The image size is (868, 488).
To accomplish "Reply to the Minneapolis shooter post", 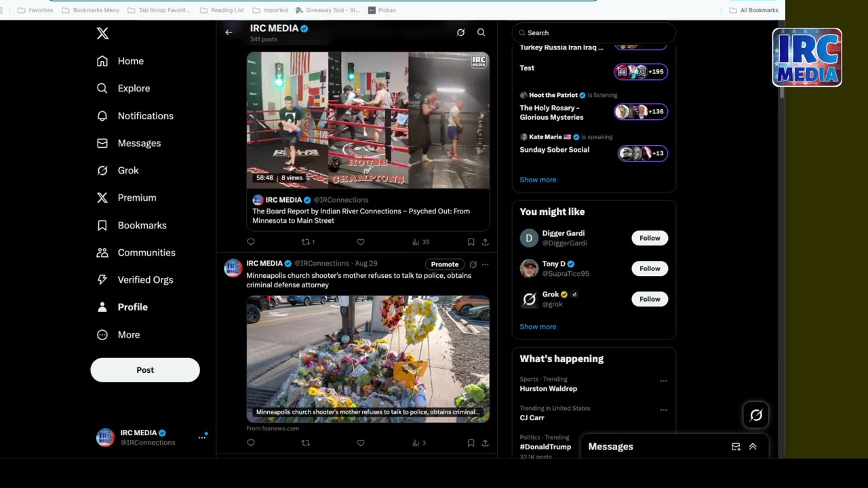I will [x=251, y=443].
